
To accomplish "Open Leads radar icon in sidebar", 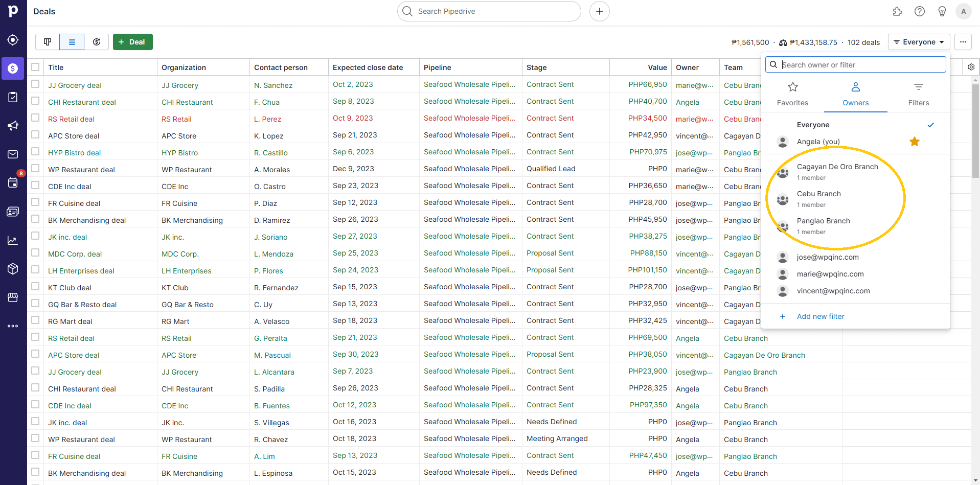I will click(13, 40).
